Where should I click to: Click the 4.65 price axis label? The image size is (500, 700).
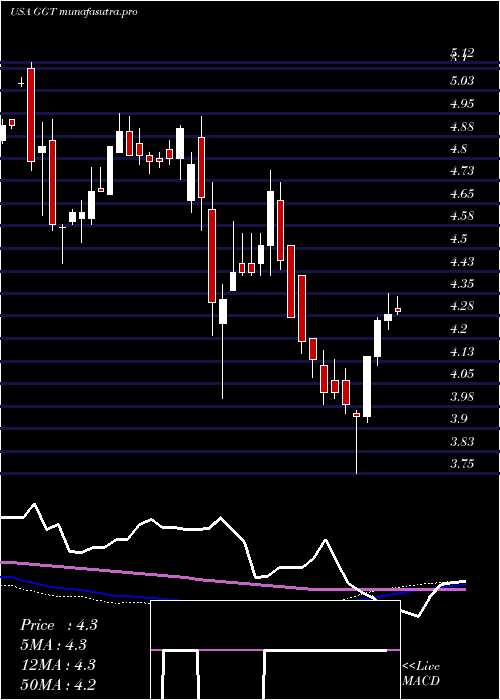[462, 194]
